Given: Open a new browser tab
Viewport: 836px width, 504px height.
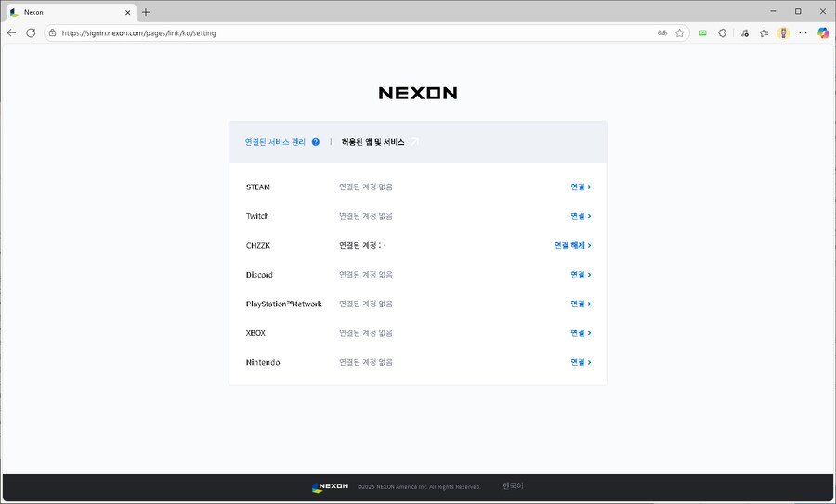Looking at the screenshot, I should (146, 12).
